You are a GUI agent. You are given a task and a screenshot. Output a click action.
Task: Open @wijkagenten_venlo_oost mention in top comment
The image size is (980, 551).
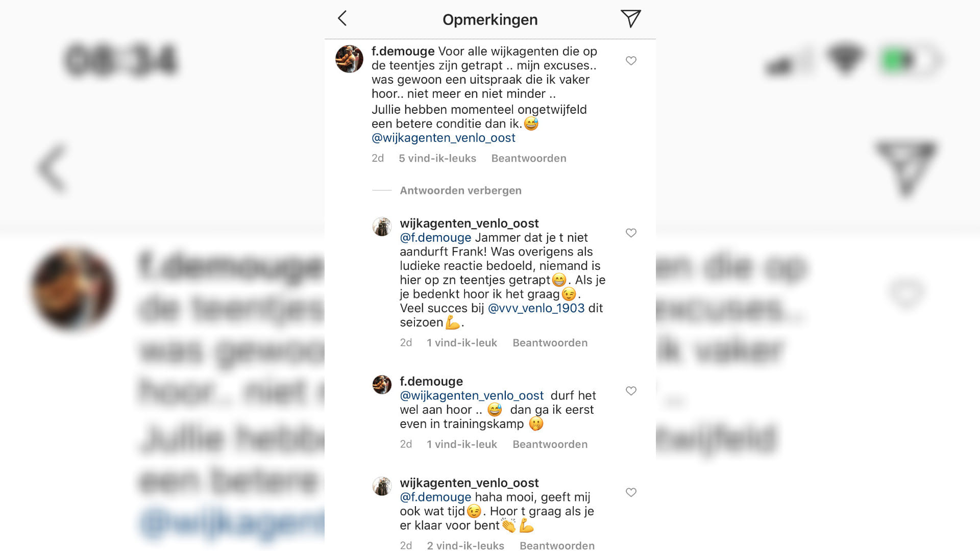coord(444,138)
